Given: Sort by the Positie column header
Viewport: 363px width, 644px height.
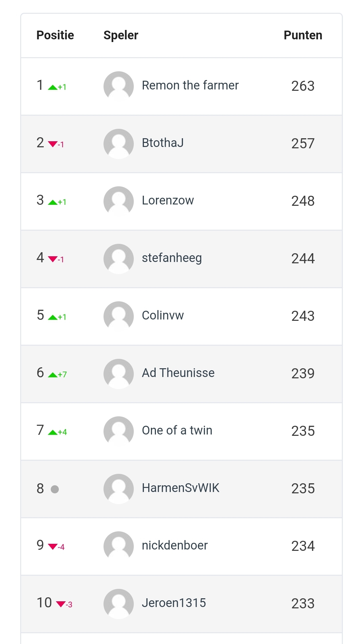Looking at the screenshot, I should point(55,35).
